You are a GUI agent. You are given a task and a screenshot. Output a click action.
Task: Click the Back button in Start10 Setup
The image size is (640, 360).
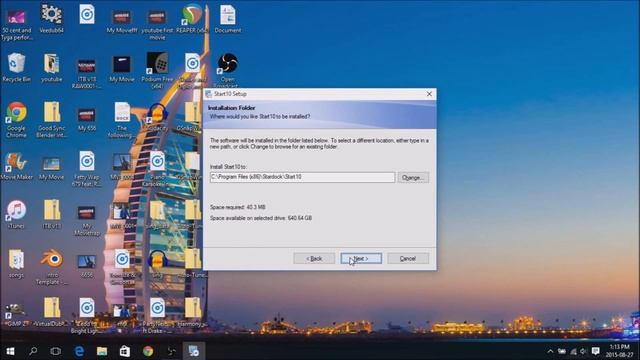click(314, 258)
